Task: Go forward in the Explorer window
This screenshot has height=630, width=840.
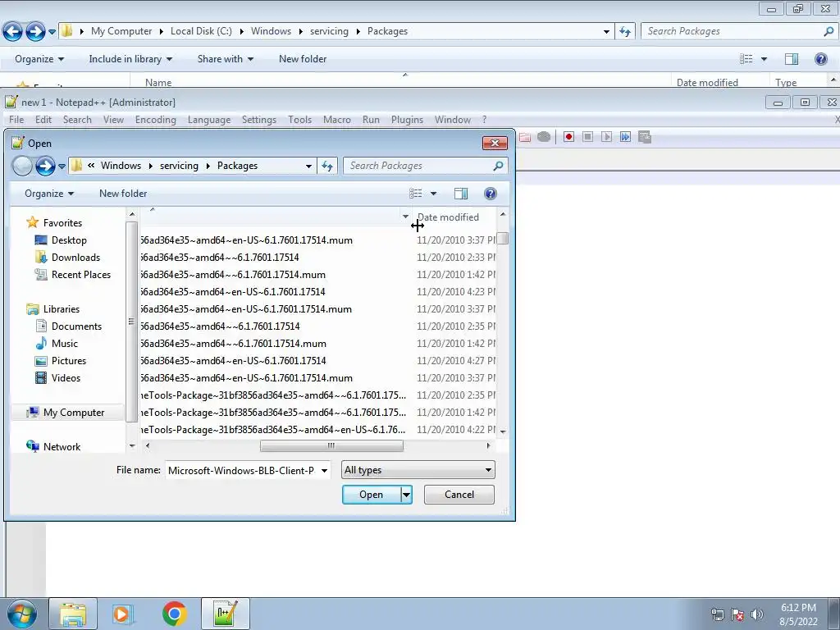Action: (35, 32)
